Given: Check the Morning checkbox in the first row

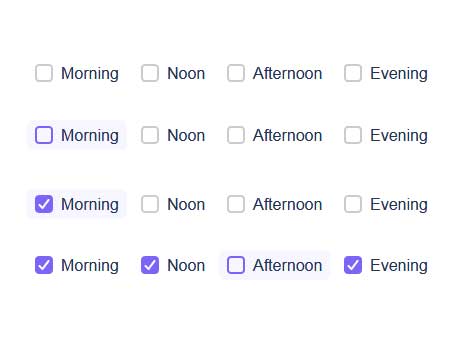Looking at the screenshot, I should (44, 73).
